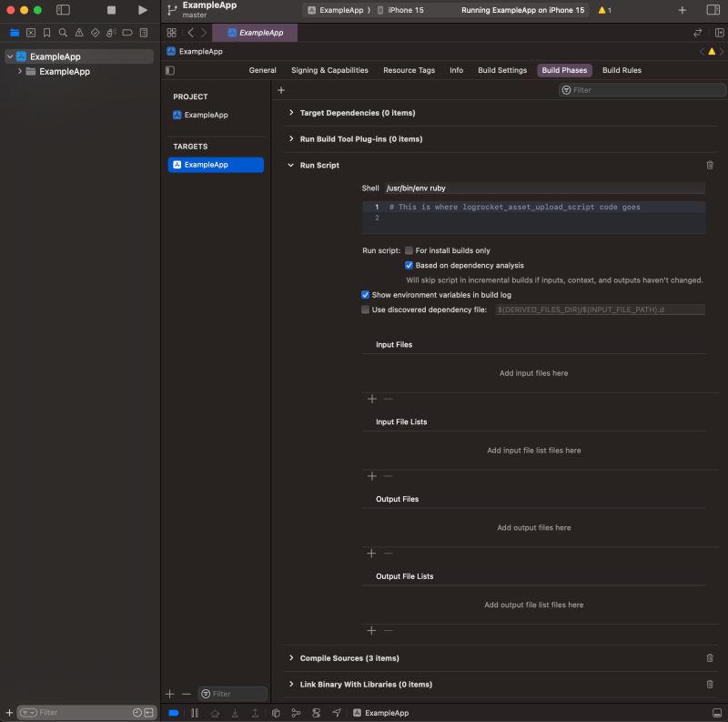
Task: Toggle For install builds only checkbox
Action: (409, 250)
